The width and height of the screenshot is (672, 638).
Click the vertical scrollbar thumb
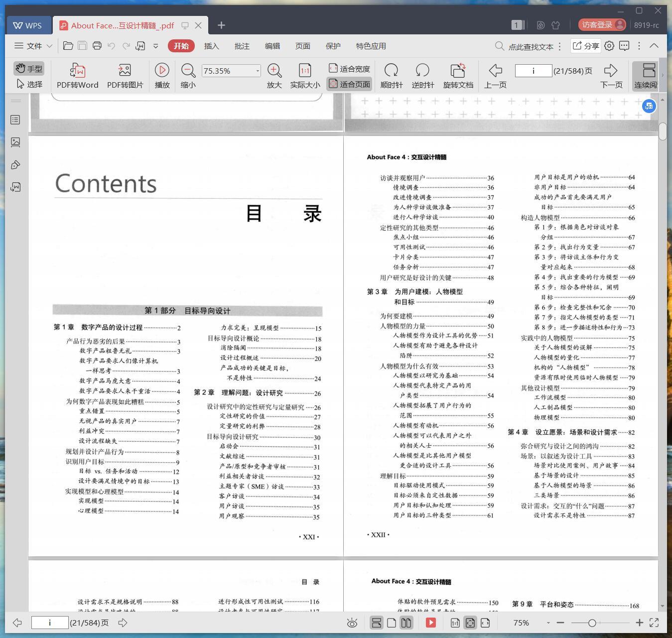pyautogui.click(x=663, y=131)
